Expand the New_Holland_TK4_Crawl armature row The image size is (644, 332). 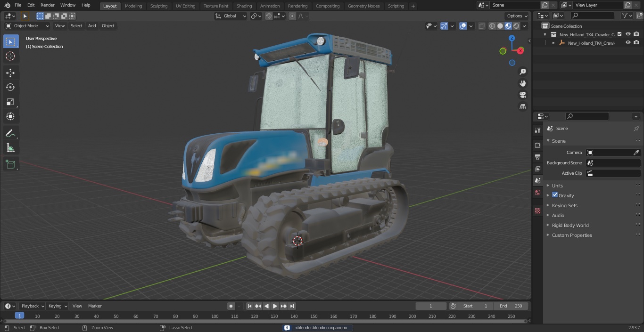tap(553, 43)
